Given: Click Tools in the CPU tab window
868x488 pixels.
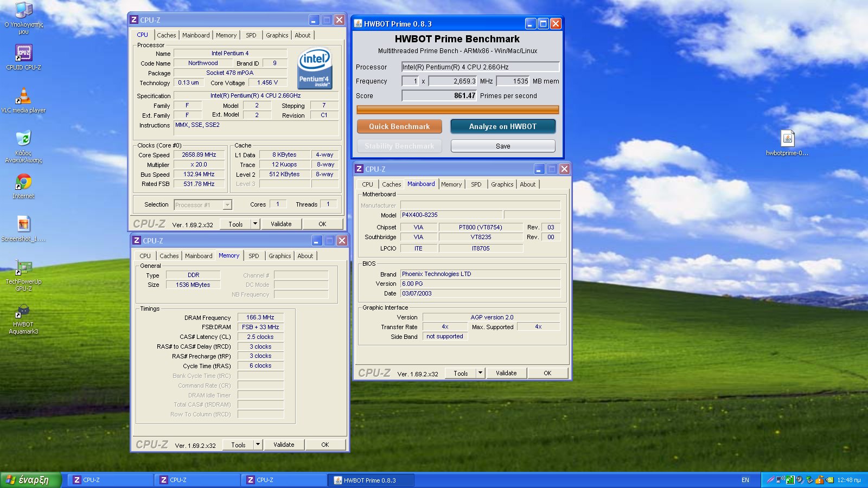Looking at the screenshot, I should [x=235, y=224].
